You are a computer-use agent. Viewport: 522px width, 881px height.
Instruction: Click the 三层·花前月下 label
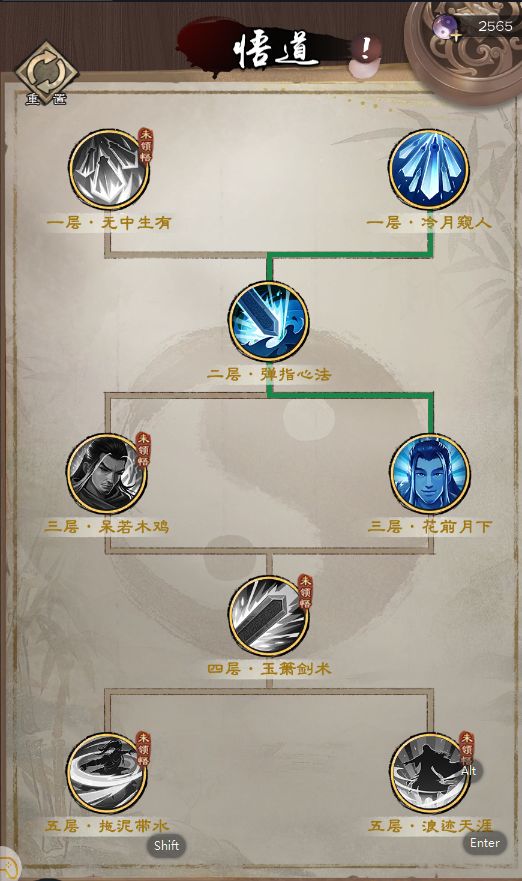tap(430, 527)
